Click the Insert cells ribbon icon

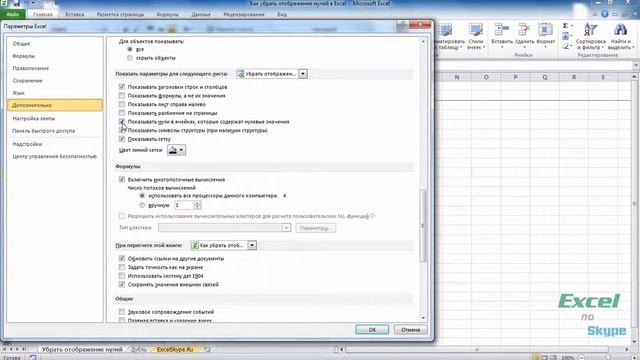pos(501,30)
